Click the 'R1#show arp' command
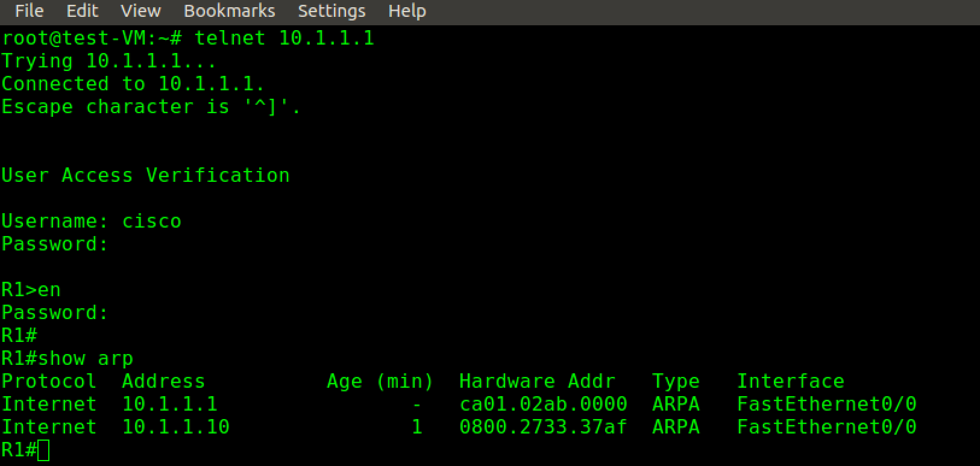The image size is (980, 466). coord(67,358)
